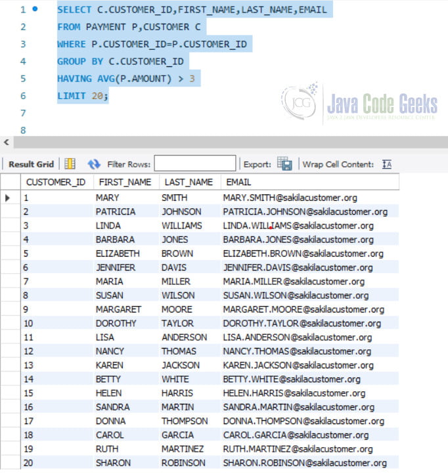Click the email JENNIFER.DAVIS@sakilacustomer.org
The image size is (448, 476).
[x=298, y=268]
